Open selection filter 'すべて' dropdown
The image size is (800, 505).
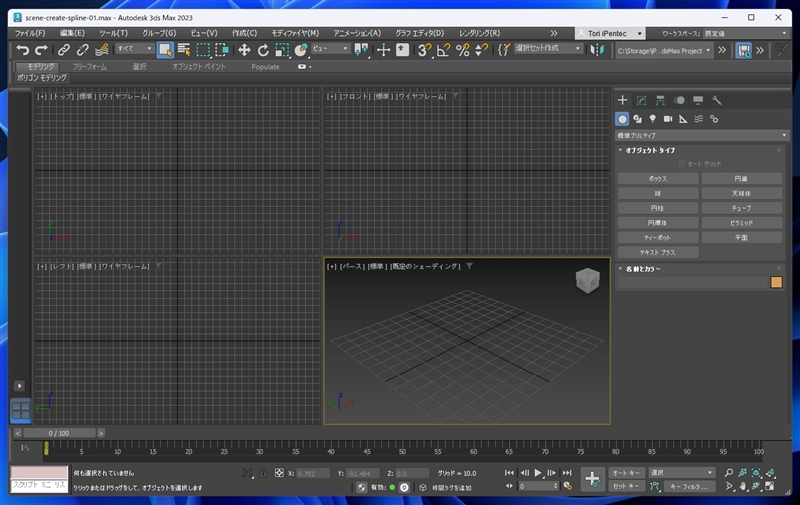[x=135, y=48]
